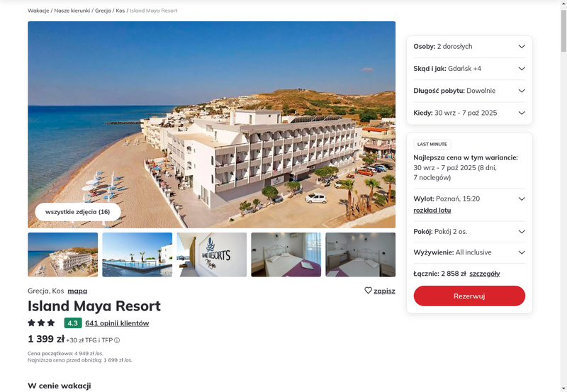Click the page vertical scrollbar thumb

563,30
